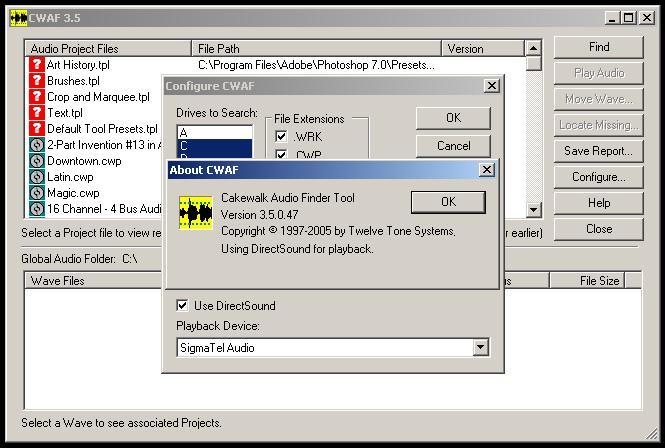
Task: Click the project icon beside 16 Channel - 4 Bus
Action: point(36,209)
